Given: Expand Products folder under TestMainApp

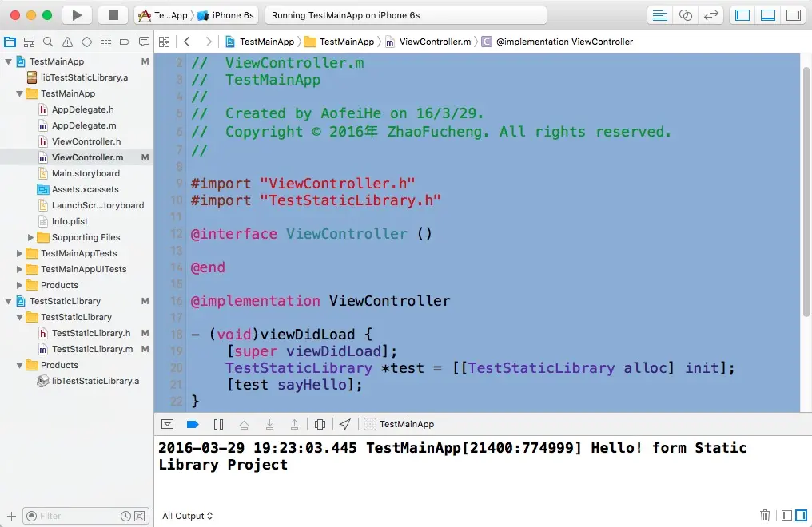Looking at the screenshot, I should [x=19, y=286].
